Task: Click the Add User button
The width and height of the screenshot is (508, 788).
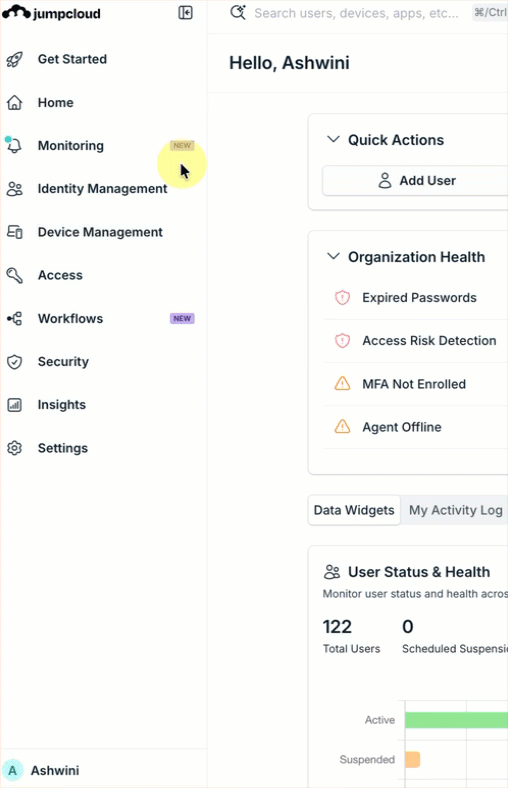Action: (415, 180)
